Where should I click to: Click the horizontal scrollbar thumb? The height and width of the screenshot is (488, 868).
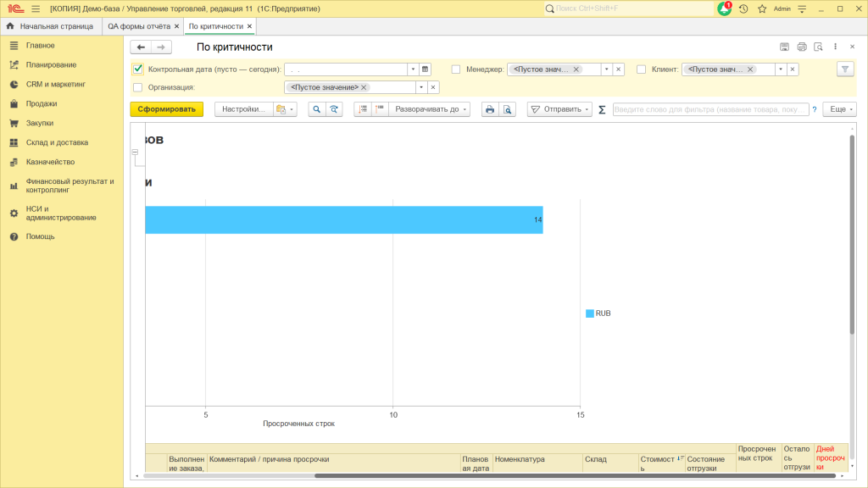point(575,476)
